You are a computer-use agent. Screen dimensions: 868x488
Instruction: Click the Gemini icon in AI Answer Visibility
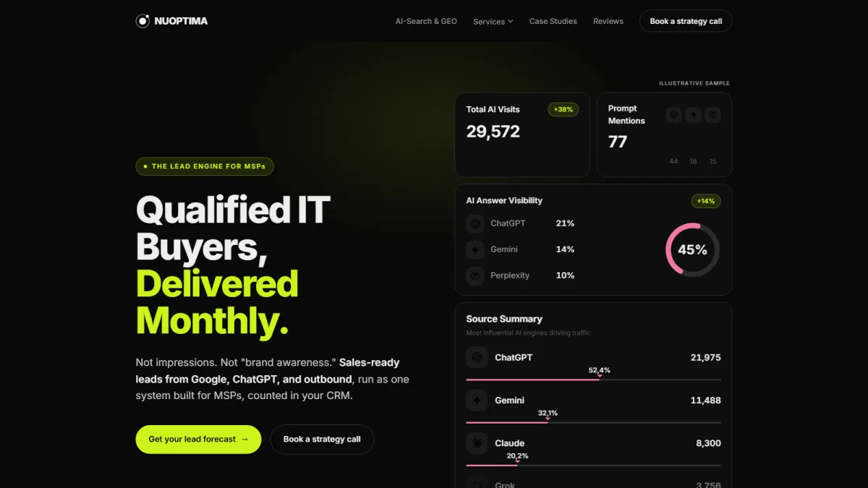point(475,249)
